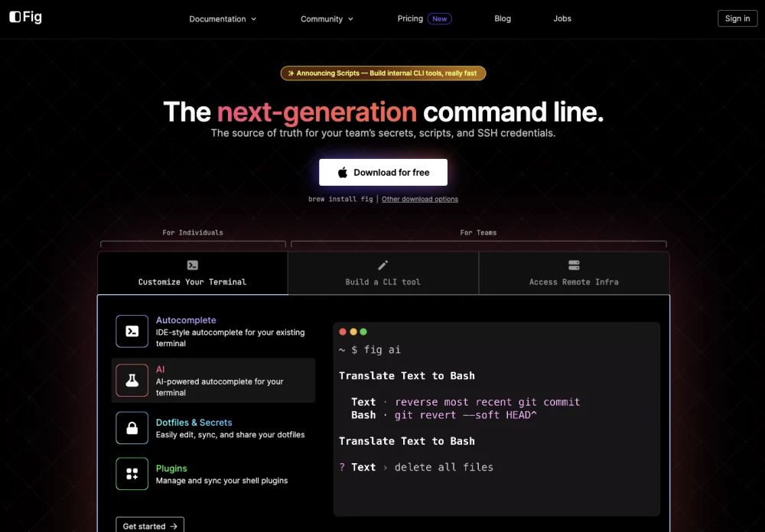765x532 pixels.
Task: Expand the Community dropdown menu
Action: (x=327, y=19)
